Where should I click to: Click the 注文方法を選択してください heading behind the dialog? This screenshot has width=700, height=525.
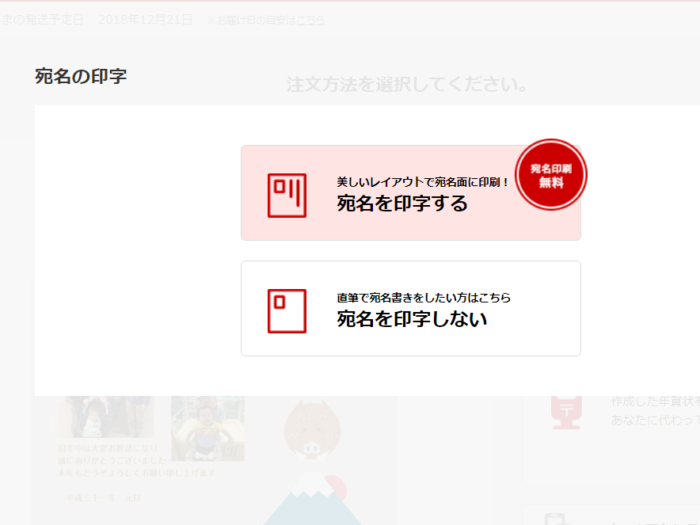[x=407, y=84]
